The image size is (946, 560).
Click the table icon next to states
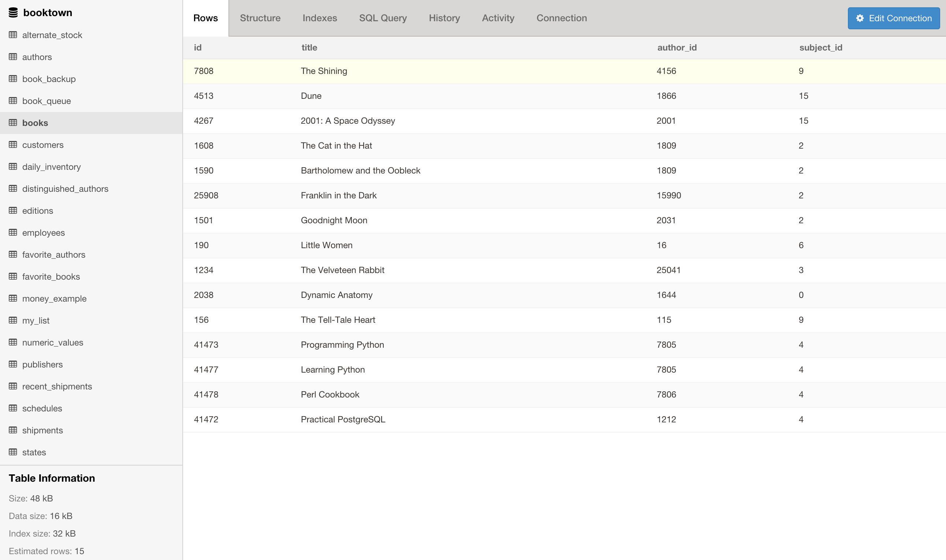point(13,452)
